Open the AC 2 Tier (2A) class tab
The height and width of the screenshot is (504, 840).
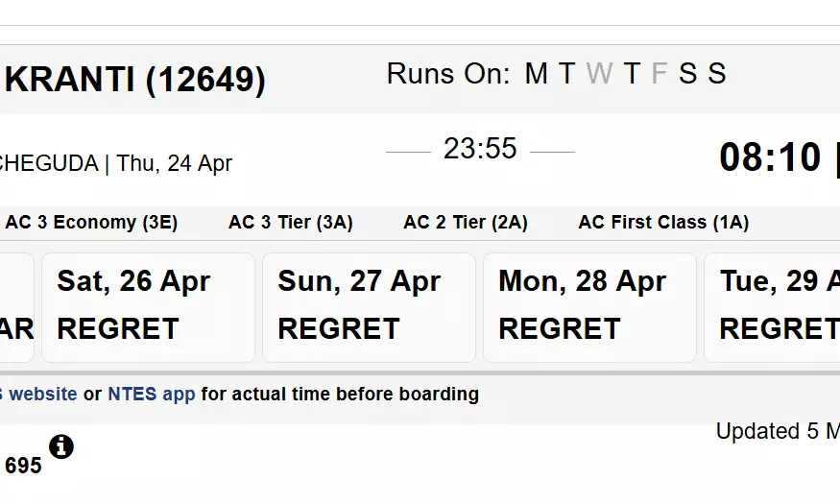[x=466, y=223]
